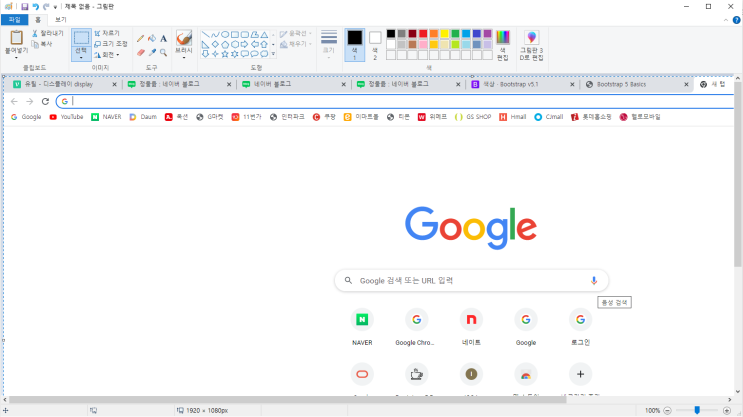Open the 회전 (Rotate) dropdown

tap(107, 54)
